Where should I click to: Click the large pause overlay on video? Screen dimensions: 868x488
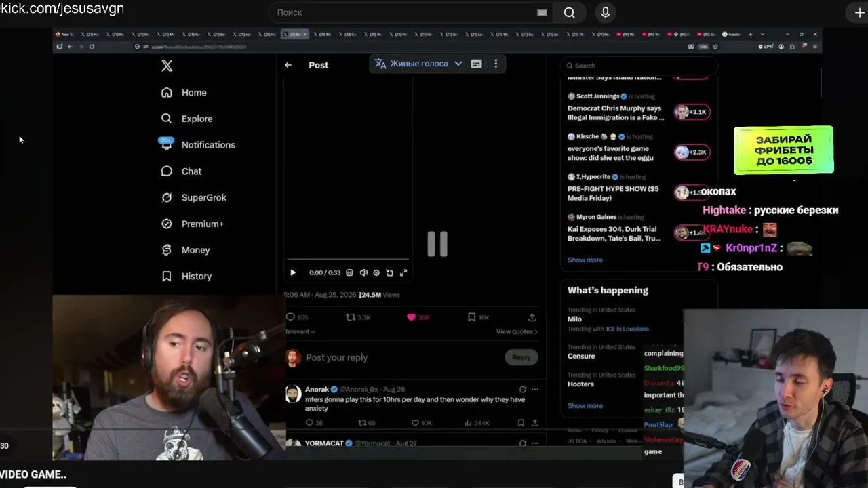[x=437, y=244]
